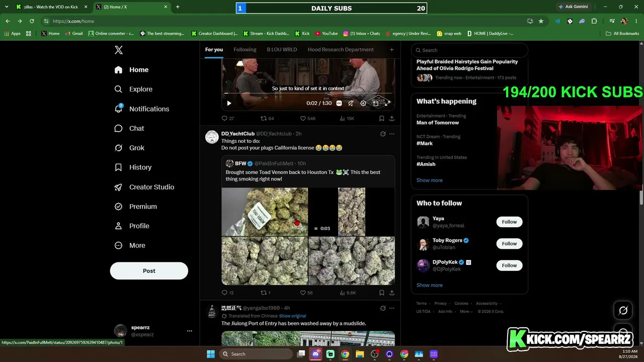
Task: Open the Kick bookmark
Action: point(302,33)
